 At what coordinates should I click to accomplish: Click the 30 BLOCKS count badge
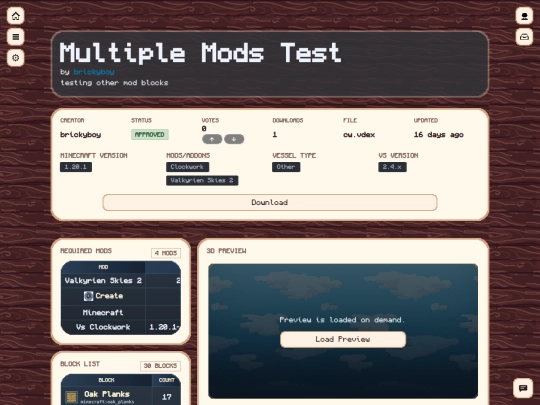(160, 366)
